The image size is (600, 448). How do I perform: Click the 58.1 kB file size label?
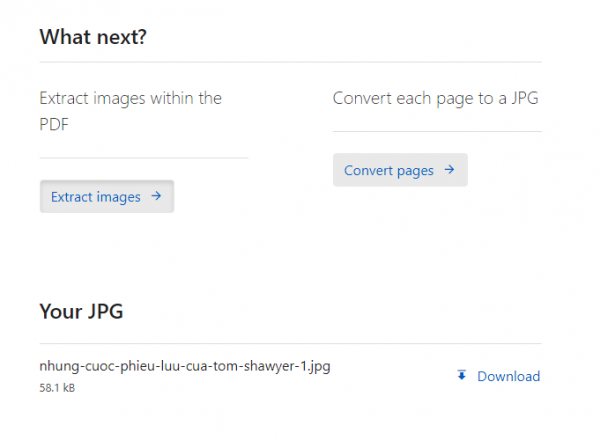click(57, 388)
